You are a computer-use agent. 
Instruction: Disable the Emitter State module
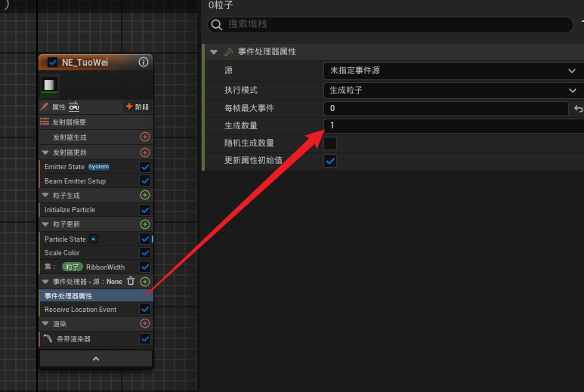click(145, 167)
